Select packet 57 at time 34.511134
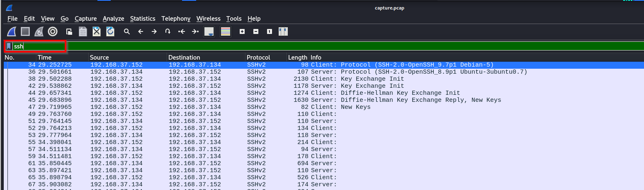 point(324,149)
